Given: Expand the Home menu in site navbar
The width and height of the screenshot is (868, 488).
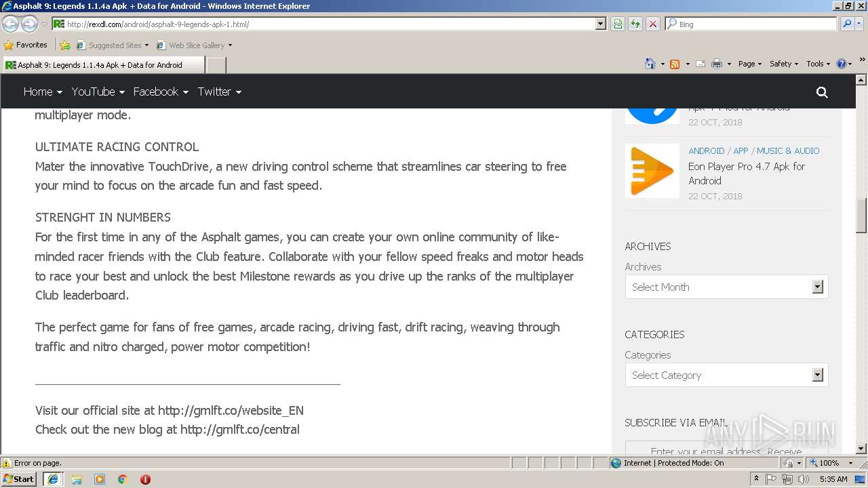Looking at the screenshot, I should click(43, 91).
